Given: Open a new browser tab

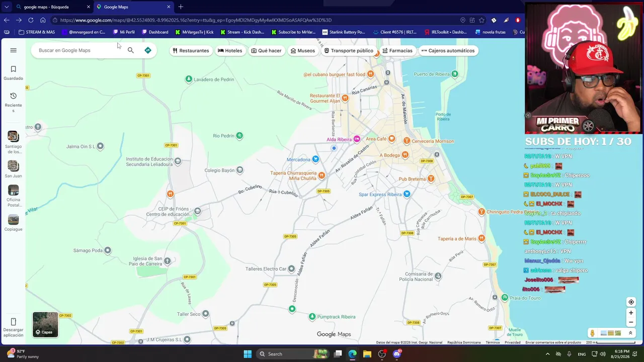Looking at the screenshot, I should tap(181, 7).
